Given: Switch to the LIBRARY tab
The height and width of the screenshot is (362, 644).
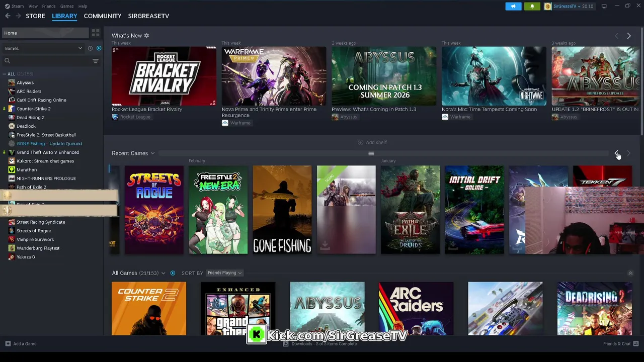Looking at the screenshot, I should 64,16.
